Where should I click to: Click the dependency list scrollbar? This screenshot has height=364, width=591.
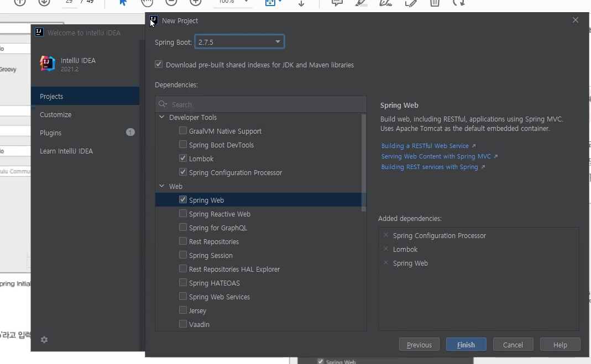364,162
